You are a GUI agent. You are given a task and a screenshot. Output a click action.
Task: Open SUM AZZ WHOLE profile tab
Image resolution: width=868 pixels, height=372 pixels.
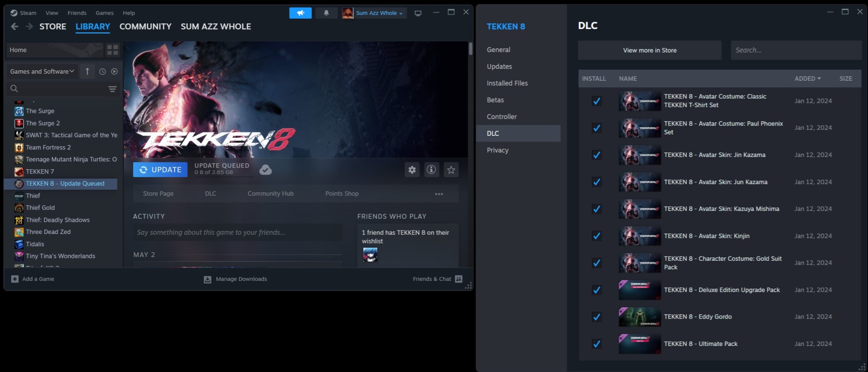click(x=216, y=26)
